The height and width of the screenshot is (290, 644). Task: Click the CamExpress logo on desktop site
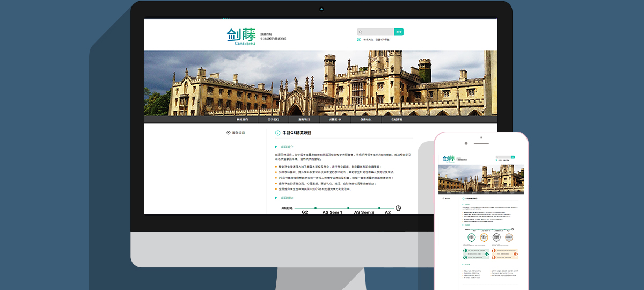pyautogui.click(x=241, y=37)
